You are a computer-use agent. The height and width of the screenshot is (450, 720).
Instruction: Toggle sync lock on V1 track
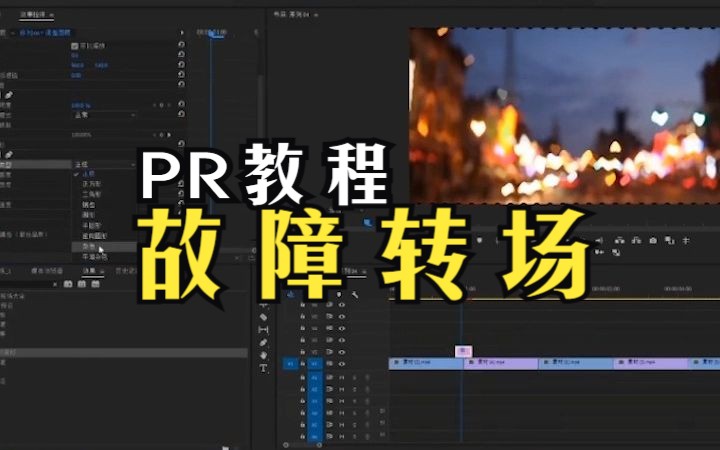329,364
